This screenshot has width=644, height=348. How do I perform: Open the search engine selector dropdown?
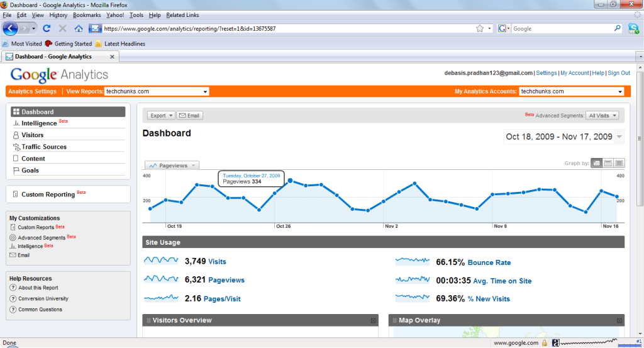(x=504, y=28)
